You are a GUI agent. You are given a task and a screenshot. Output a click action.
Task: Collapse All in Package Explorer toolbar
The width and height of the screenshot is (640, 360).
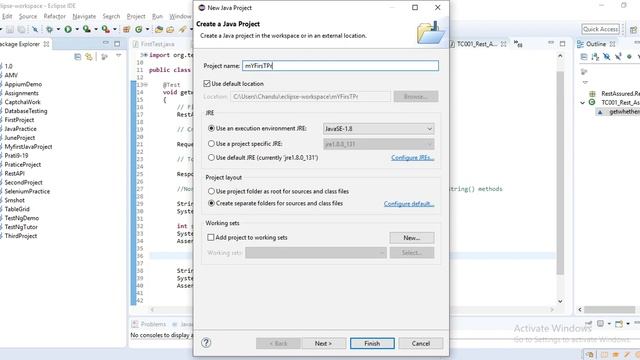(78, 57)
